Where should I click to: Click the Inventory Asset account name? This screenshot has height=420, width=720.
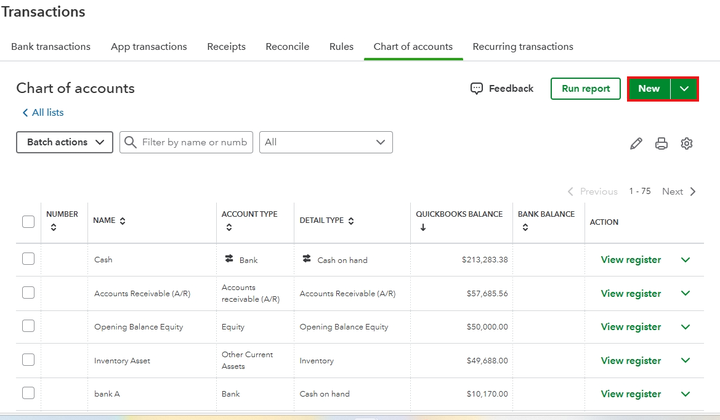click(122, 361)
